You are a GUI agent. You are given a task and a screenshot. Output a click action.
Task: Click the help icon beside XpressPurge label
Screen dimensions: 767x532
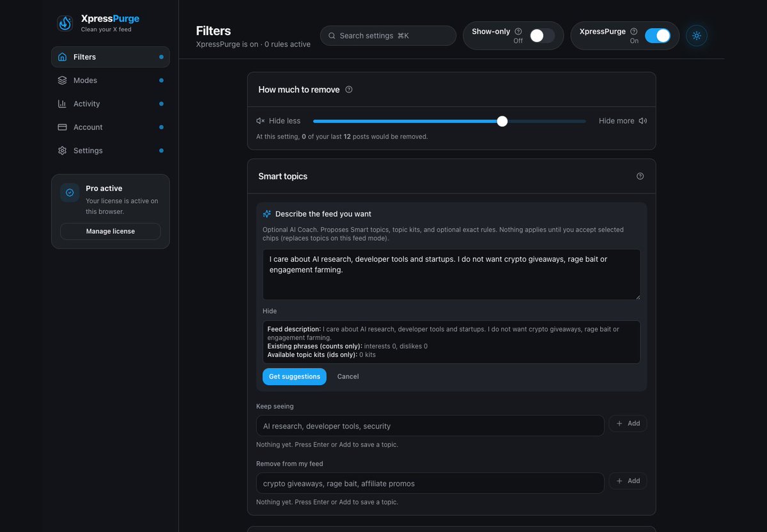634,31
